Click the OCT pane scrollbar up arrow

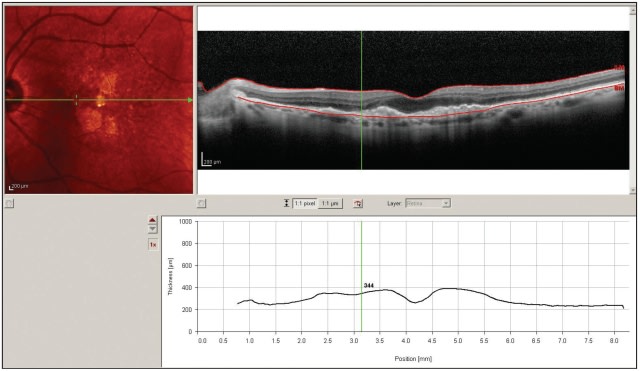(x=633, y=10)
